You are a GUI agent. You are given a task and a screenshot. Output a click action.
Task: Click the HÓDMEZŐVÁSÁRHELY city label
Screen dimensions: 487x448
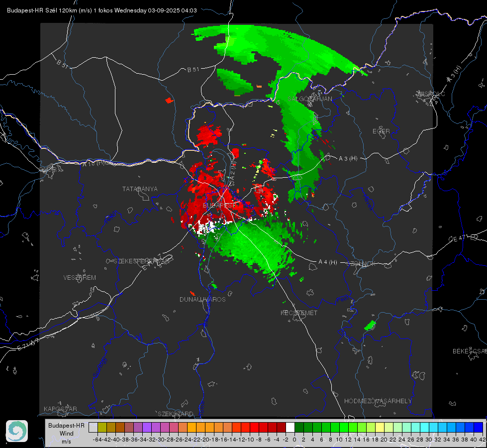pyautogui.click(x=378, y=401)
